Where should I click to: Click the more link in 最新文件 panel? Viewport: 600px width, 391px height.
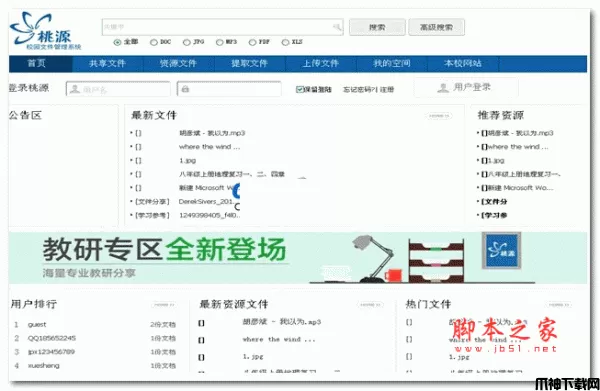439,116
